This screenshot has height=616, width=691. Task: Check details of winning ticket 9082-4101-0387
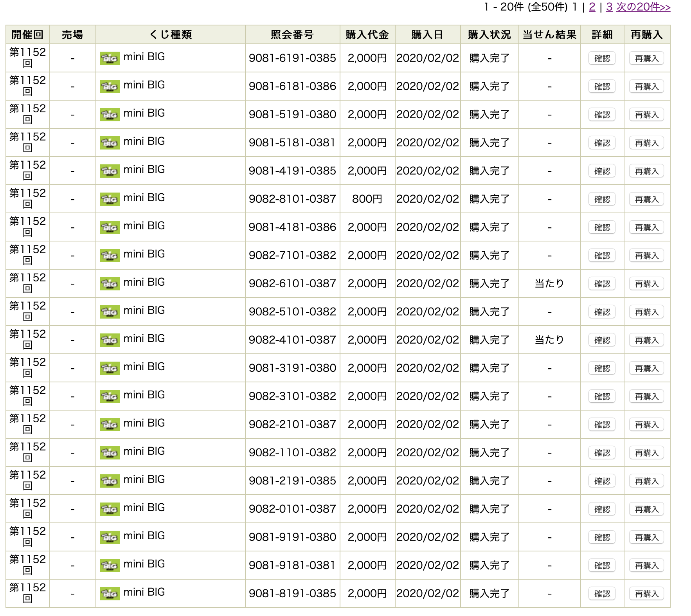pos(602,340)
